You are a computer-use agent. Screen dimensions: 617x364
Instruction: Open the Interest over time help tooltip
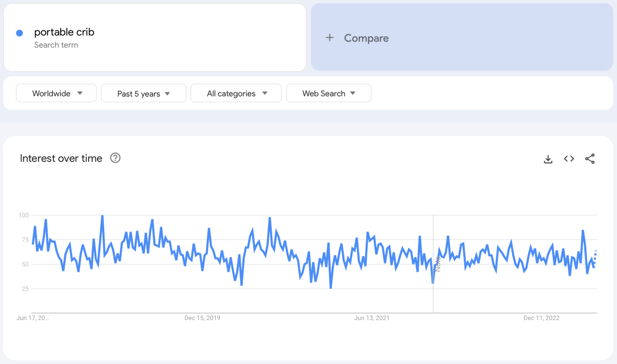(115, 157)
